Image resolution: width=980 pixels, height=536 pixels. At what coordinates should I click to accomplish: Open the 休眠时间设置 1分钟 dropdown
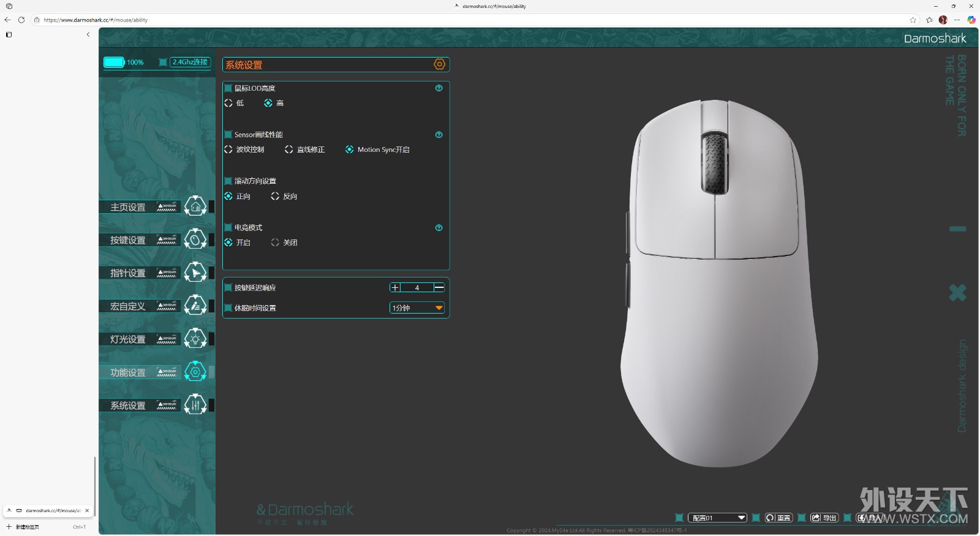417,308
